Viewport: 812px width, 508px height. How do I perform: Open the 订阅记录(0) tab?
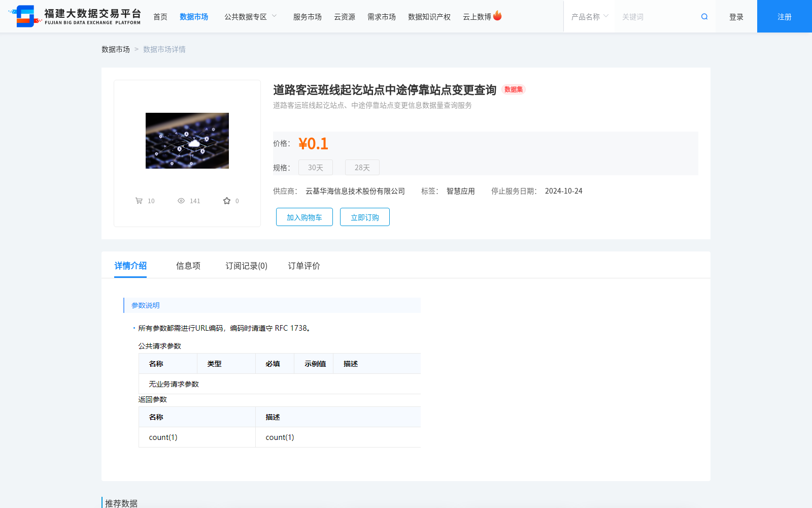click(246, 265)
